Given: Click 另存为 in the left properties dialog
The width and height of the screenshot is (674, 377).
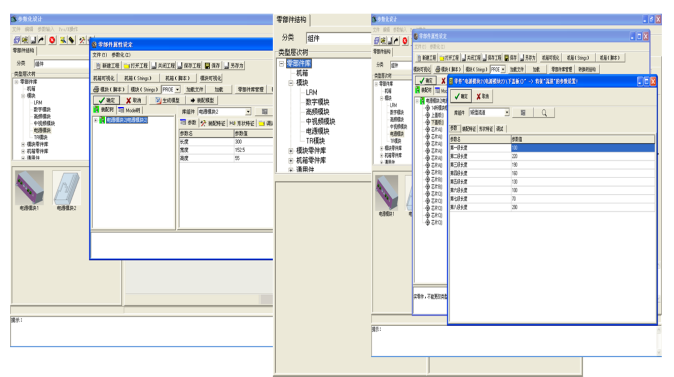Looking at the screenshot, I should tap(234, 66).
